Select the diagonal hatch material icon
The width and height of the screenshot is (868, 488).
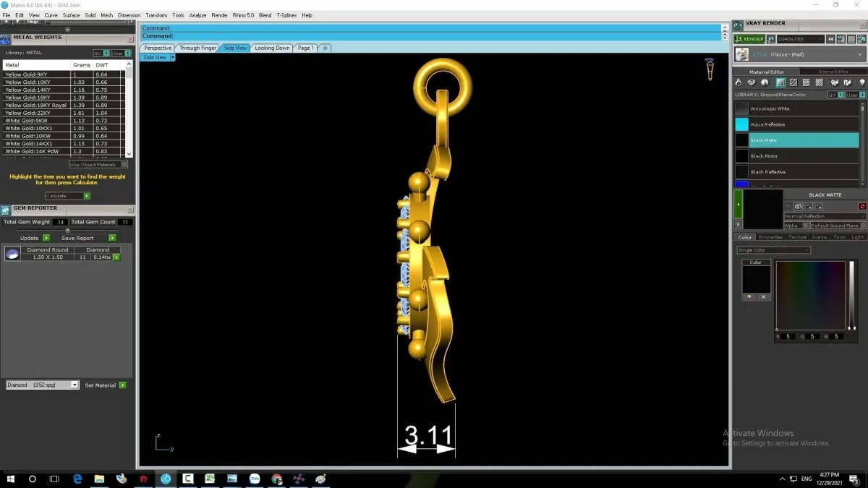793,82
